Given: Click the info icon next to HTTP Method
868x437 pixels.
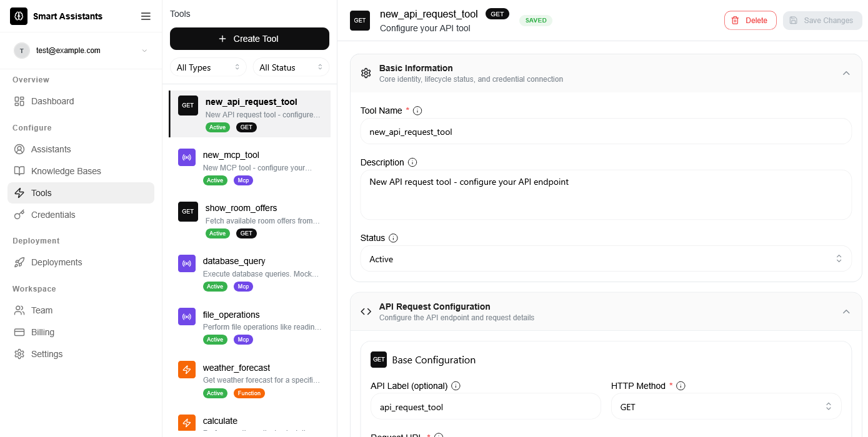Looking at the screenshot, I should [681, 386].
